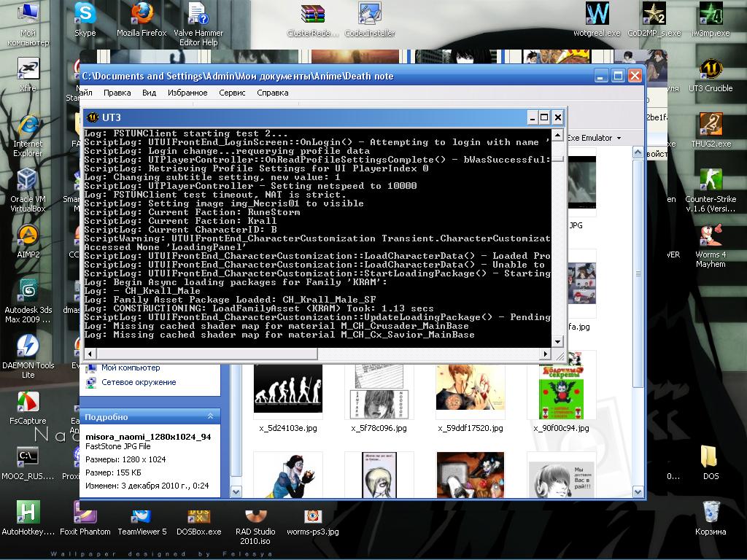Collapse the Подробно details panel
Viewport: 747px width, 560px height.
coord(211,416)
